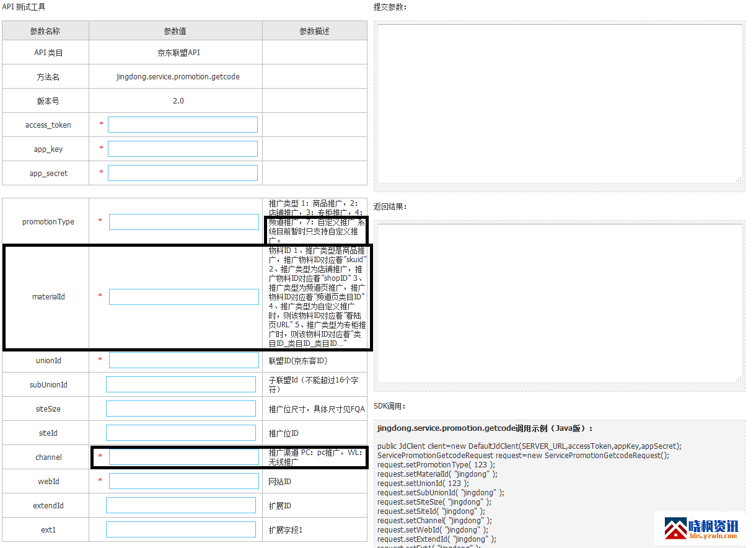Click the webId parameter label
The width and height of the screenshot is (756, 548).
tap(48, 482)
